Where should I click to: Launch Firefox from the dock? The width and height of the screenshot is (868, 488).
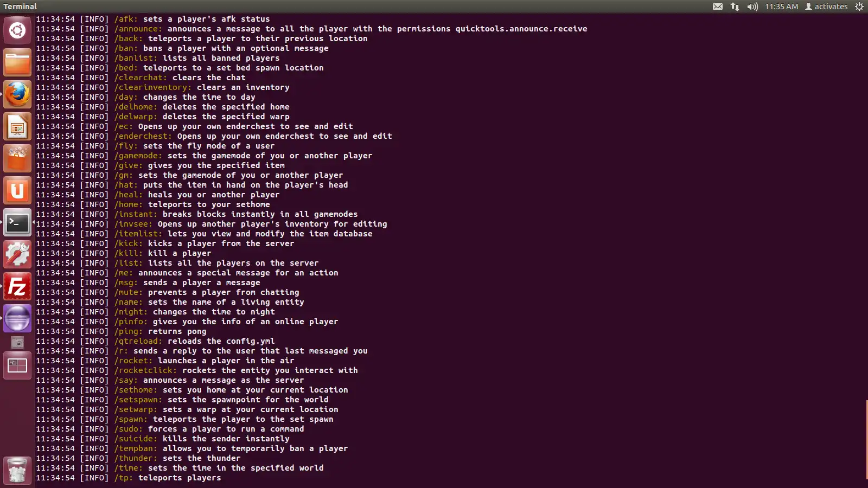tap(17, 94)
